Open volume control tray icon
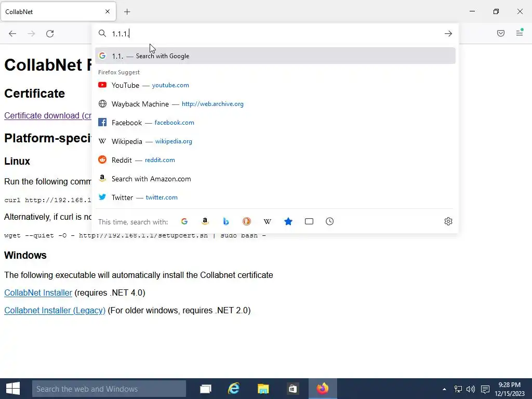Image resolution: width=532 pixels, height=399 pixels. (471, 389)
